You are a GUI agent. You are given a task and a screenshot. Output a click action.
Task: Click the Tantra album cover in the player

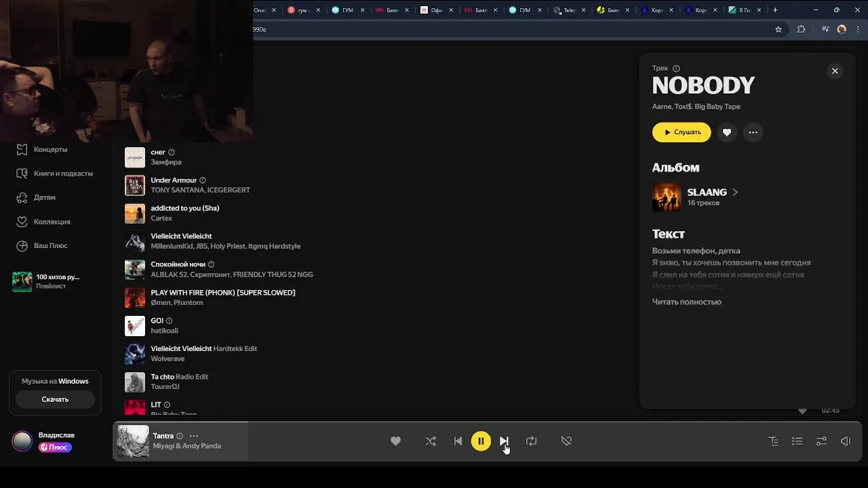pyautogui.click(x=133, y=441)
